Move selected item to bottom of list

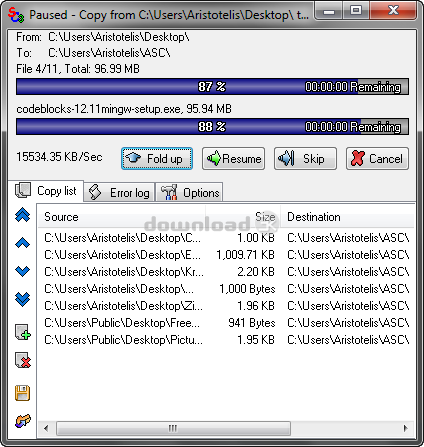tap(23, 299)
